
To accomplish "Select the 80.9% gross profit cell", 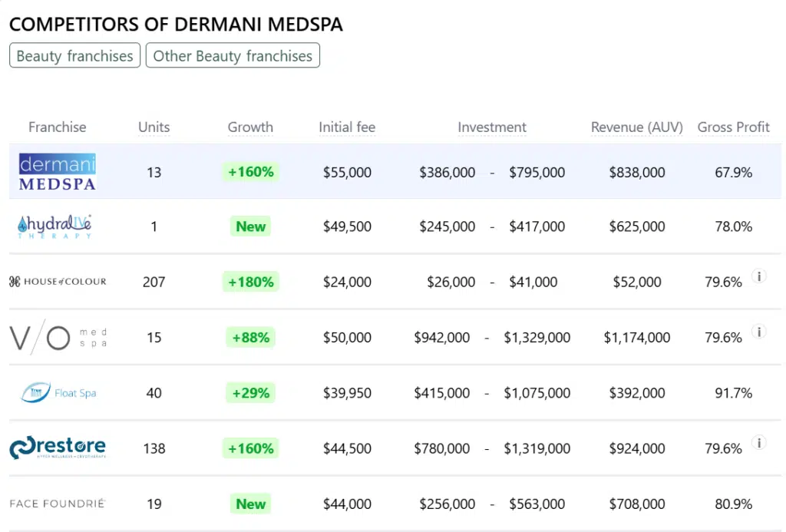I will 733,504.
